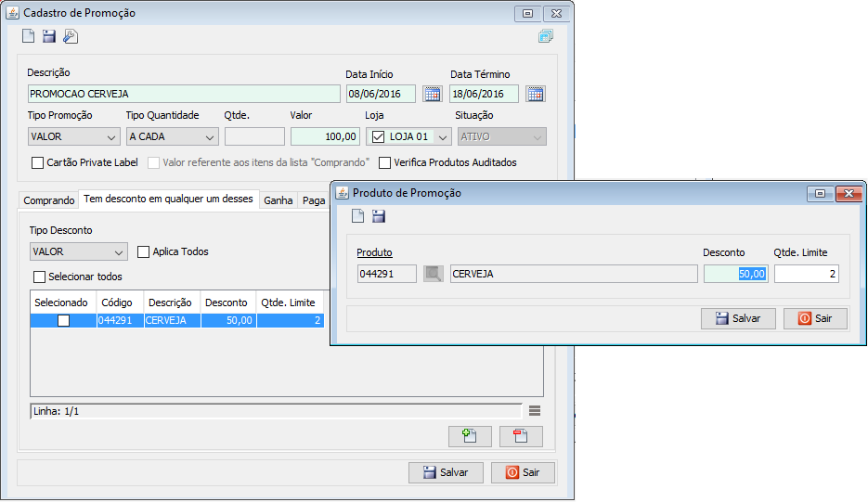Click the search key icon in Cadastro toolbar

71,36
